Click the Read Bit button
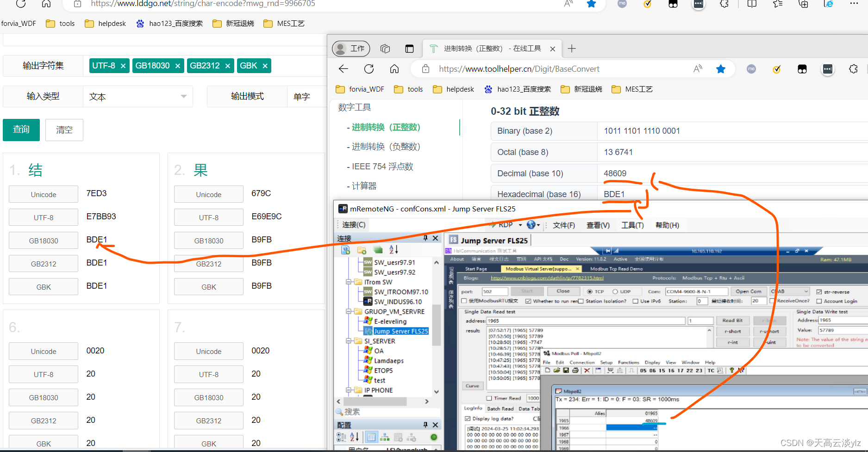 pos(732,320)
